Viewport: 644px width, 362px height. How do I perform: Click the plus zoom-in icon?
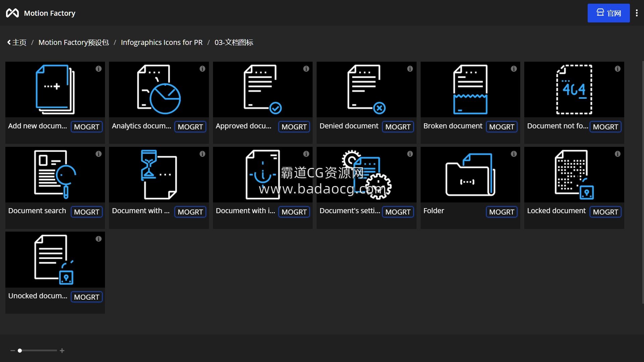click(62, 351)
